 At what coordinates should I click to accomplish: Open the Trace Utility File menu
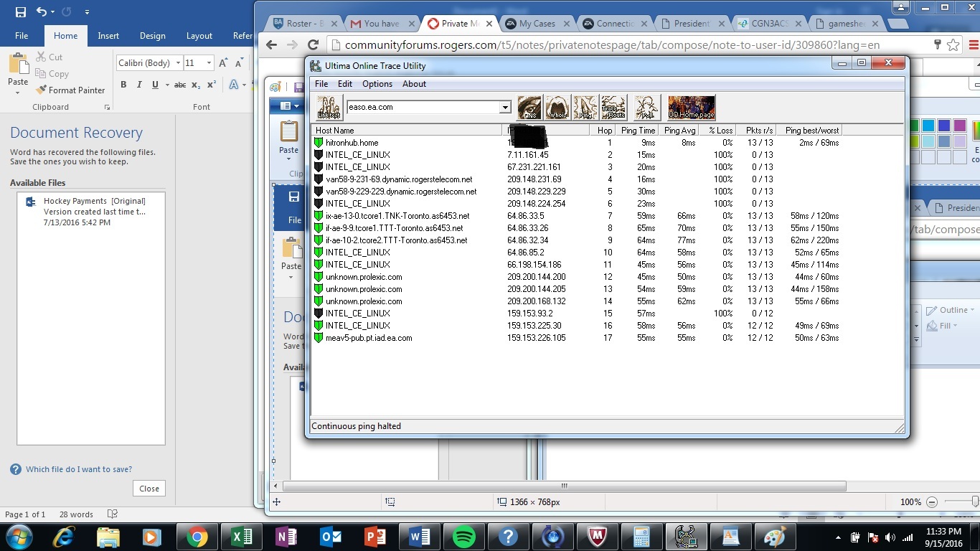click(321, 84)
